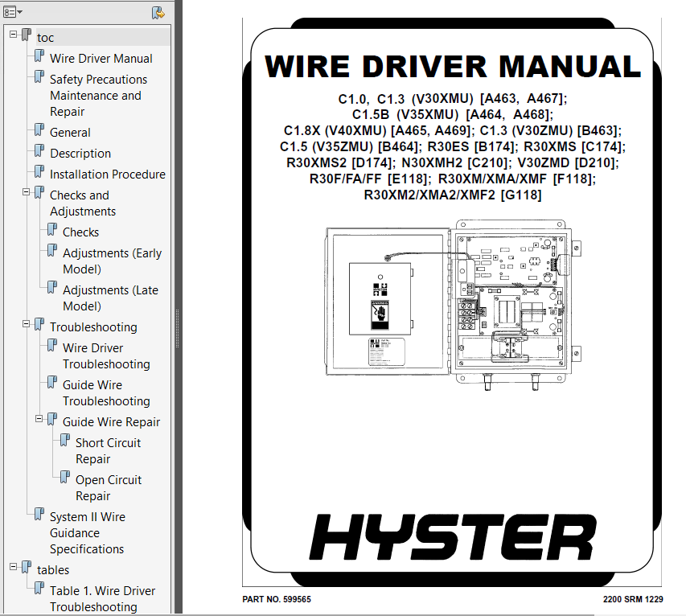Click bookmark icon beside Table 1
The height and width of the screenshot is (616, 686).
pos(39,588)
